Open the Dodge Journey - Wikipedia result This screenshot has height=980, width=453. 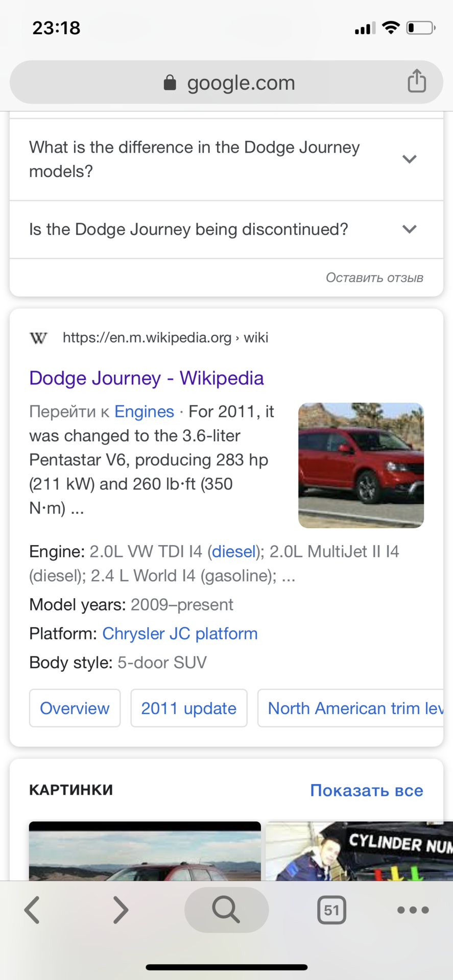click(x=147, y=378)
